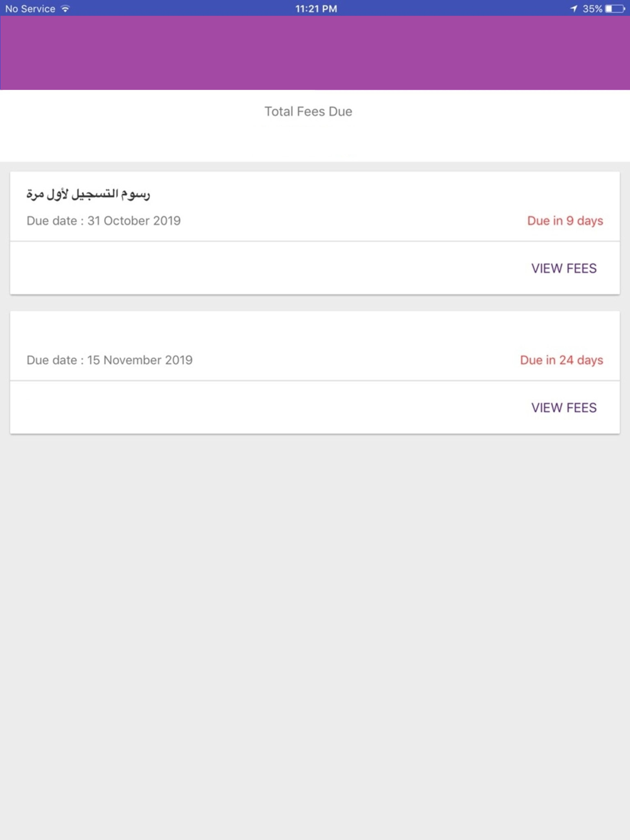This screenshot has width=630, height=840.
Task: Tap the 11:21 PM clock
Action: [x=316, y=9]
